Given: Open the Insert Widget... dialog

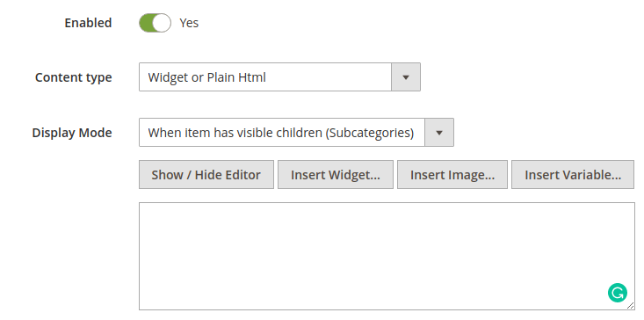Looking at the screenshot, I should click(336, 175).
